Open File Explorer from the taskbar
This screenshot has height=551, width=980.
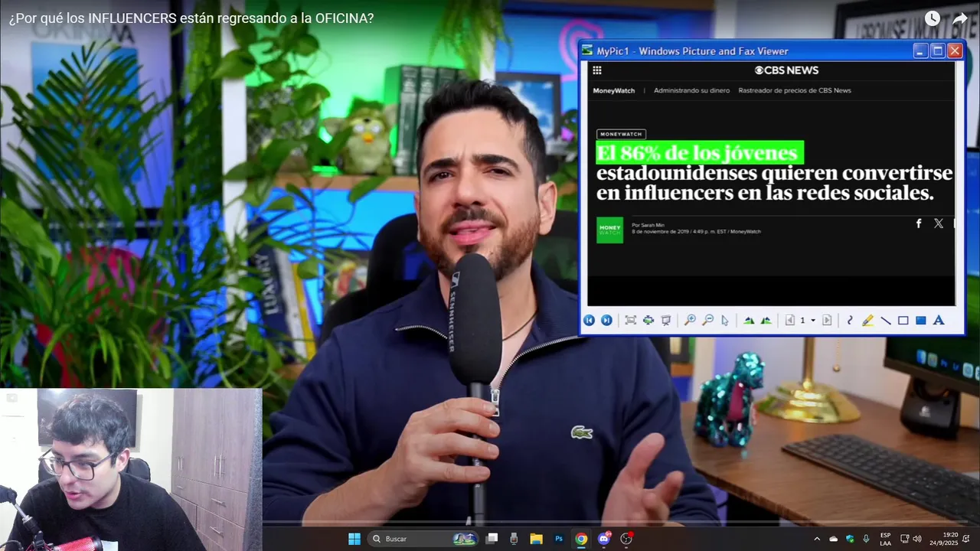click(x=537, y=539)
